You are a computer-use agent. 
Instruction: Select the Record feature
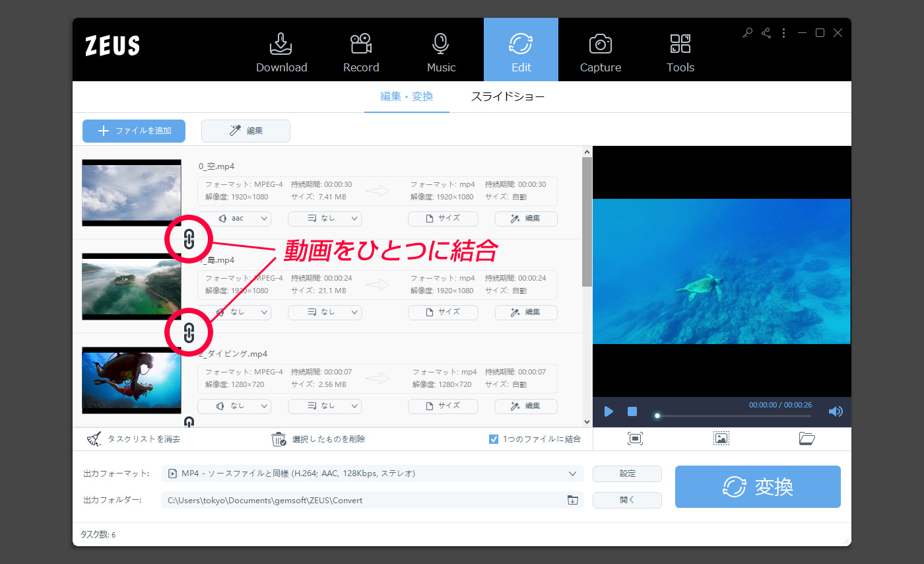click(x=361, y=50)
